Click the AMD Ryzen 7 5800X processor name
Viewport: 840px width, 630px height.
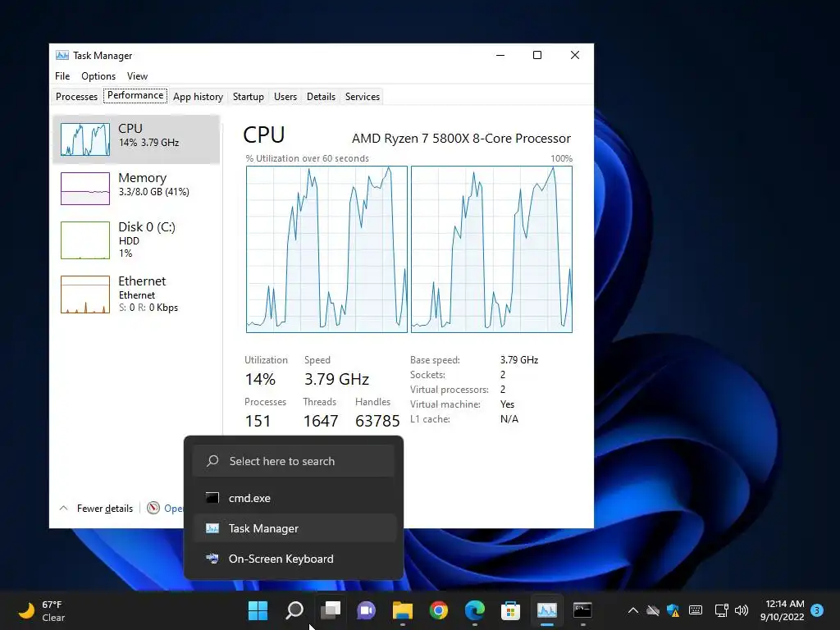[461, 138]
